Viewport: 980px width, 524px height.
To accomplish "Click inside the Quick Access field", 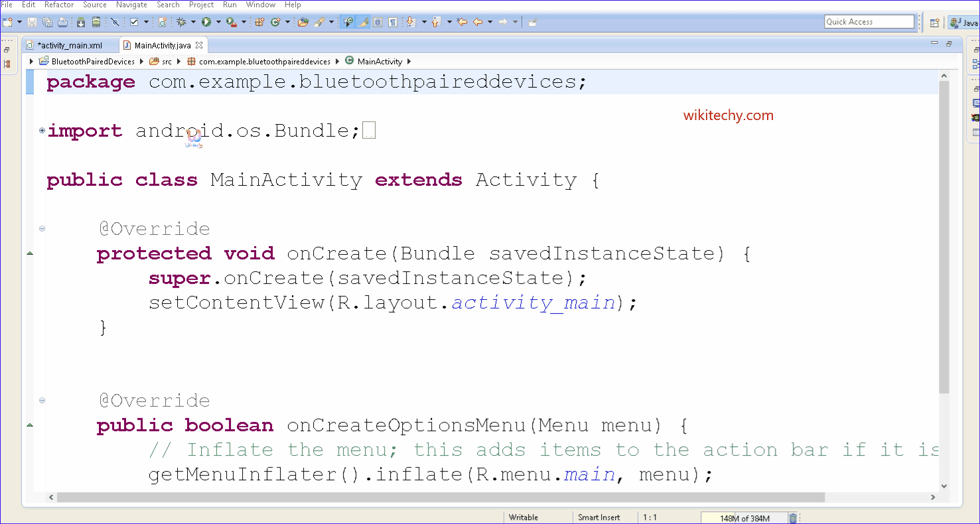I will click(869, 22).
